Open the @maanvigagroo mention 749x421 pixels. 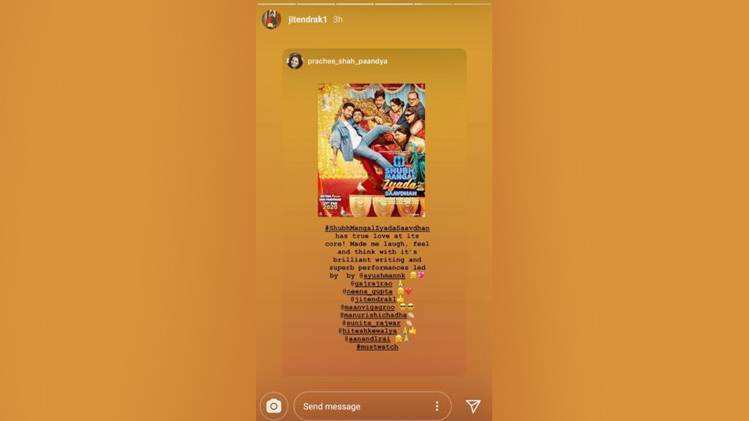pos(367,307)
